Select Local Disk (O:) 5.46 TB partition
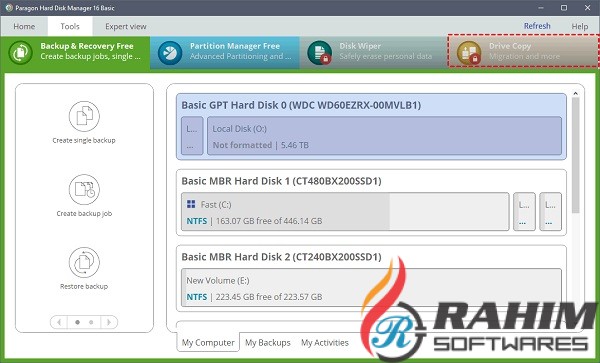 tap(385, 136)
